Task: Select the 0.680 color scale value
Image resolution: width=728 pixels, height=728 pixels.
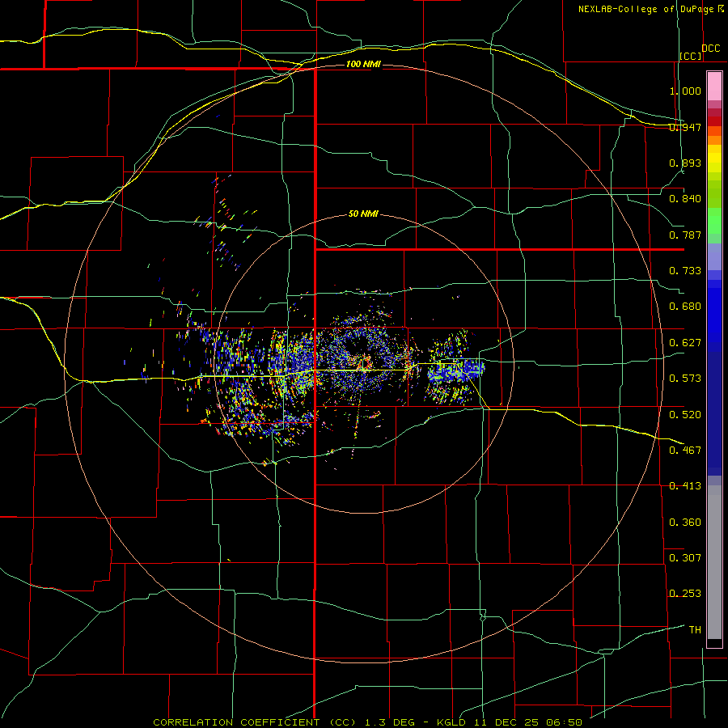Action: [x=685, y=307]
